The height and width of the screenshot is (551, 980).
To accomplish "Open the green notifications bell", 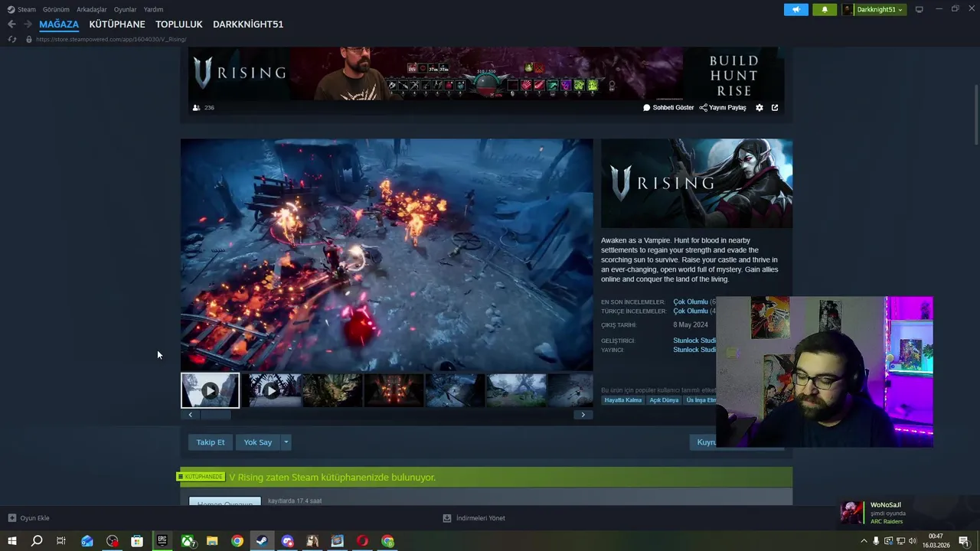I will (825, 9).
